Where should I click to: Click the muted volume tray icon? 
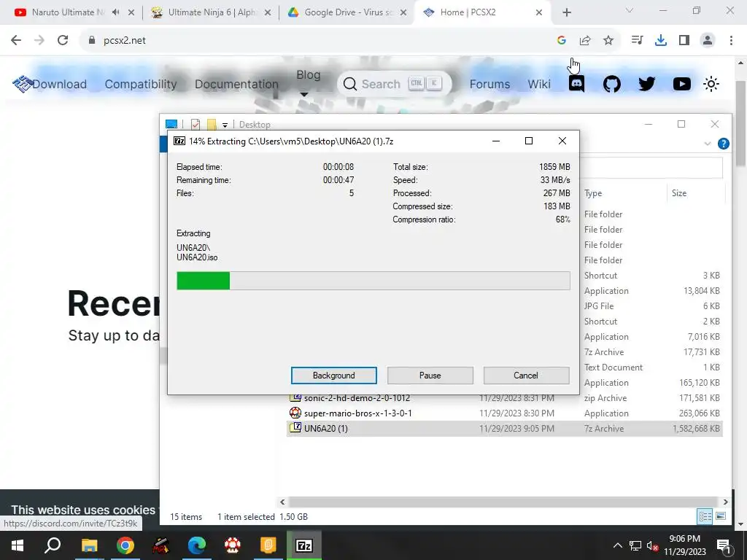click(x=653, y=545)
